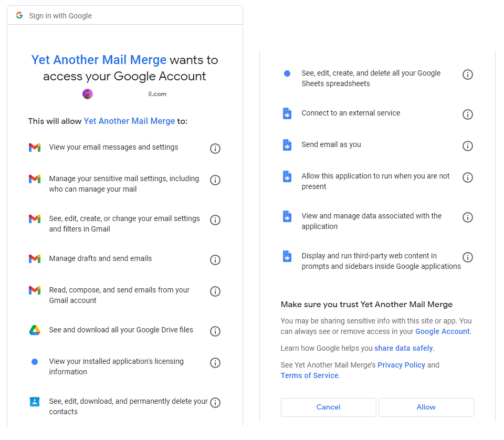Click Gmail icon beside See, edit, create, or change
Screen dimensions: 504x440
coord(35,218)
